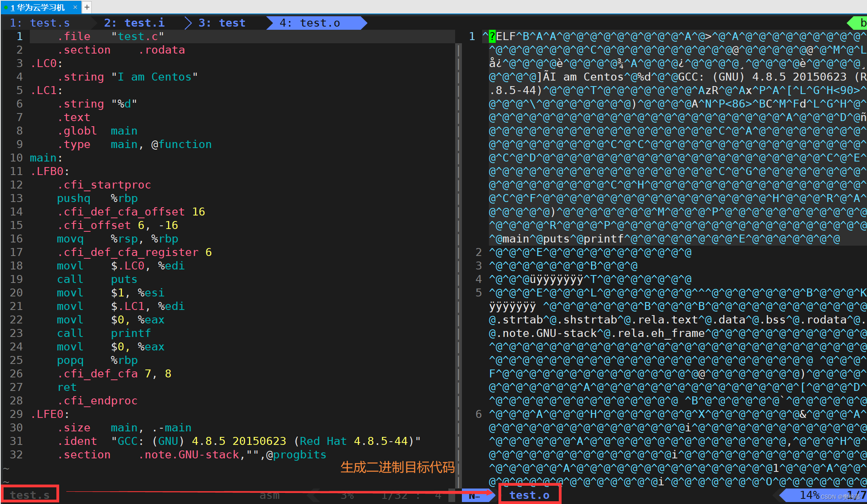
Task: Click the green connection status dot
Action: [x=6, y=8]
